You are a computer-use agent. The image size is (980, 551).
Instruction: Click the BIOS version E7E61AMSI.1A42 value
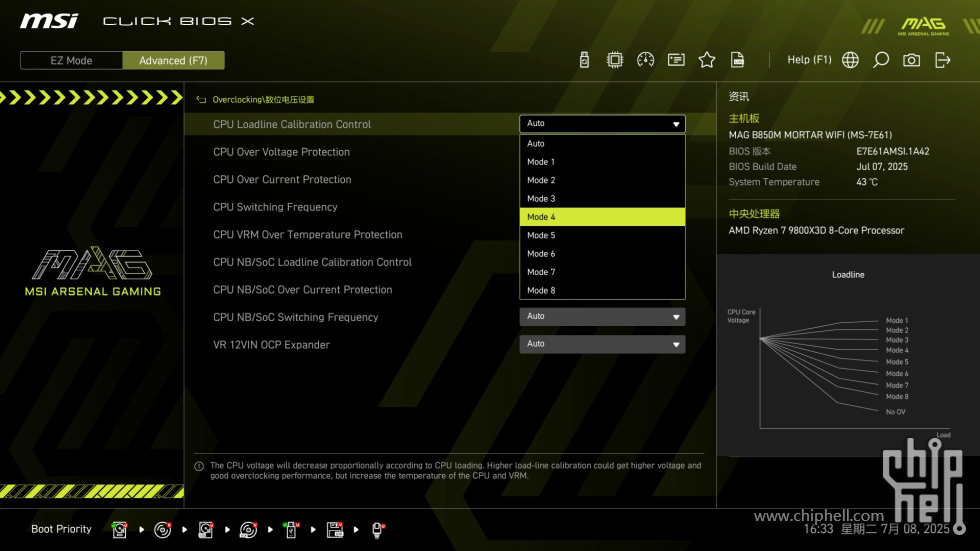point(892,151)
